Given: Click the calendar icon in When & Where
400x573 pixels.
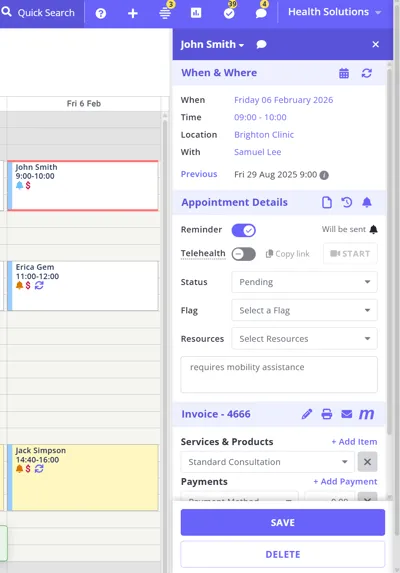Looking at the screenshot, I should pyautogui.click(x=344, y=73).
